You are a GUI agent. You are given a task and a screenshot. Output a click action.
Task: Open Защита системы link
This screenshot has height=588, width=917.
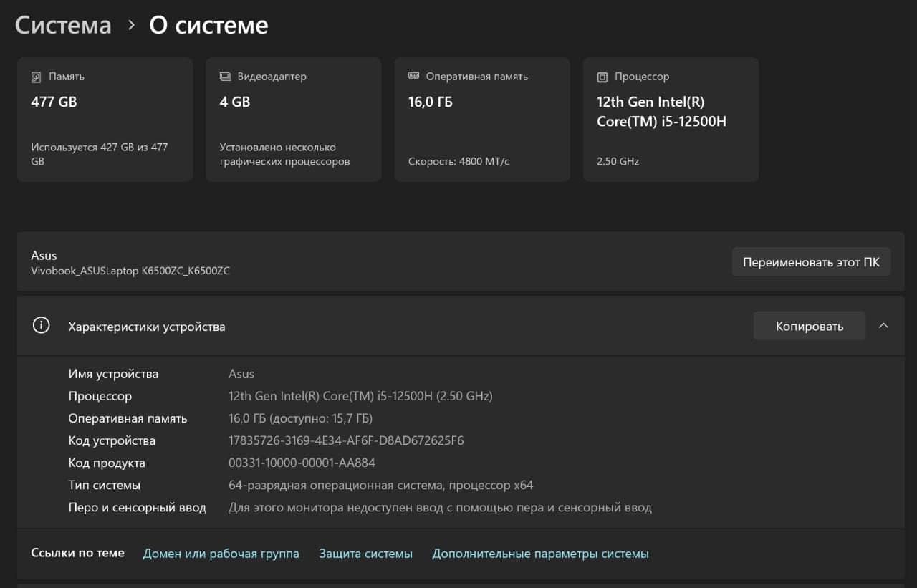point(366,554)
